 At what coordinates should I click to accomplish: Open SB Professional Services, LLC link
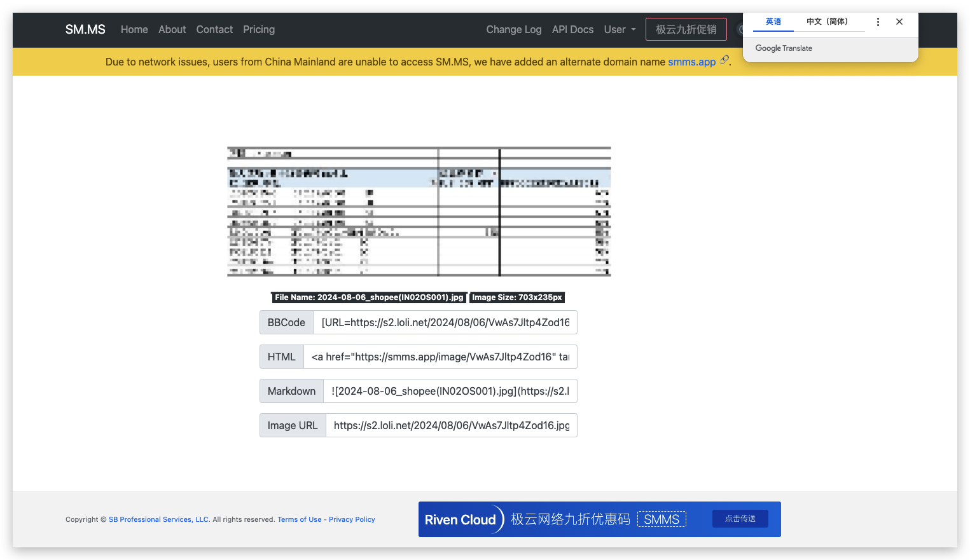pyautogui.click(x=158, y=519)
